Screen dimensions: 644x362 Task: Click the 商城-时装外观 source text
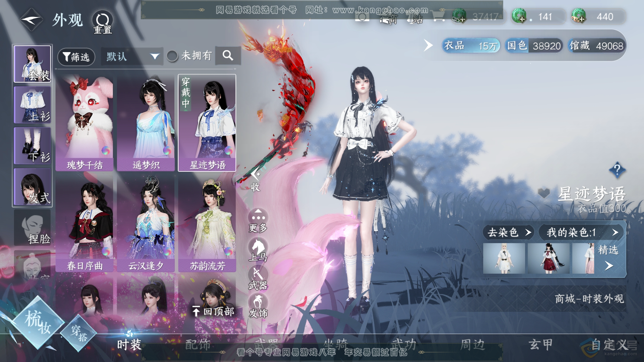pyautogui.click(x=589, y=299)
